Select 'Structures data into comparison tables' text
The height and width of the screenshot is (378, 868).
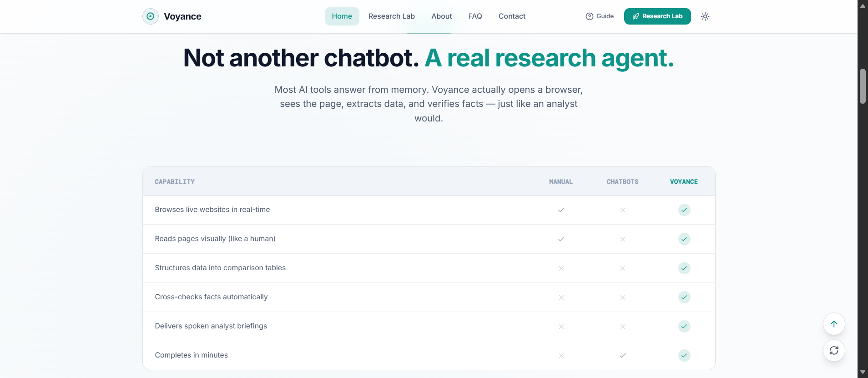(220, 268)
